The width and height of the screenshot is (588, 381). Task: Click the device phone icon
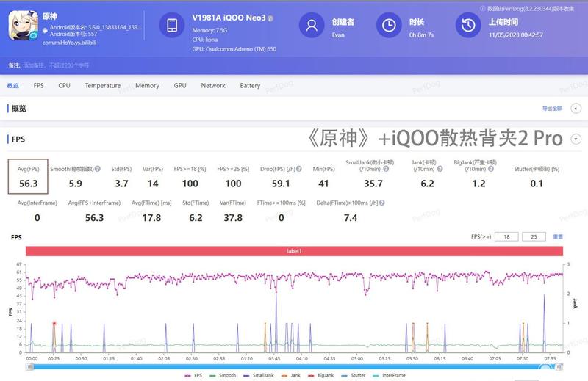point(172,25)
